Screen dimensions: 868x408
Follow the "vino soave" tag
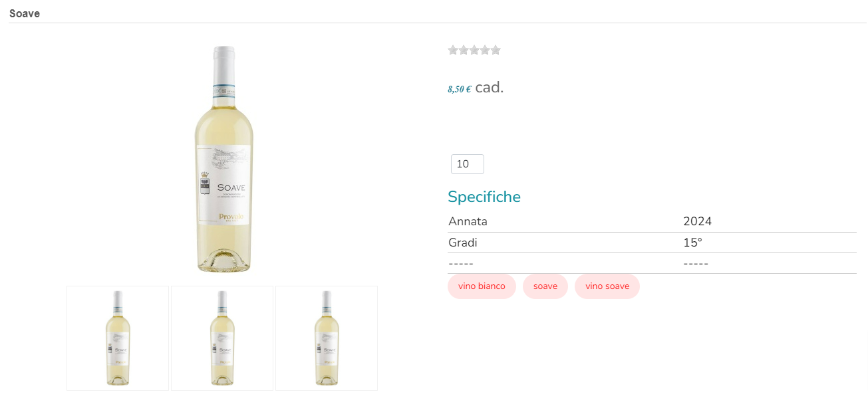[607, 286]
